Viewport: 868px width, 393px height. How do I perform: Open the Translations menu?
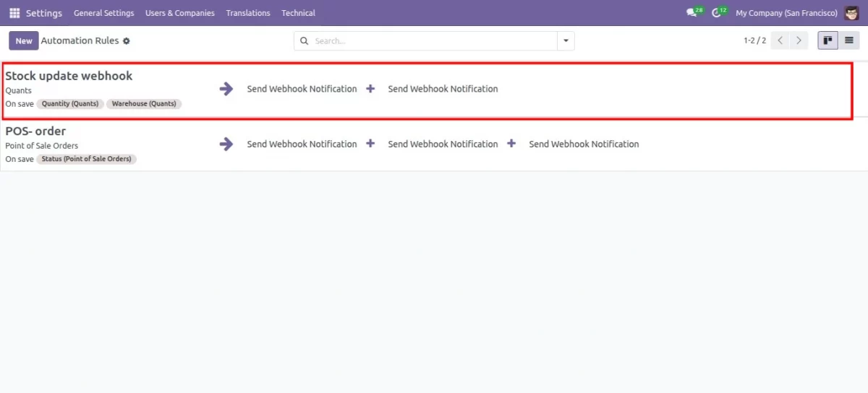(x=248, y=13)
